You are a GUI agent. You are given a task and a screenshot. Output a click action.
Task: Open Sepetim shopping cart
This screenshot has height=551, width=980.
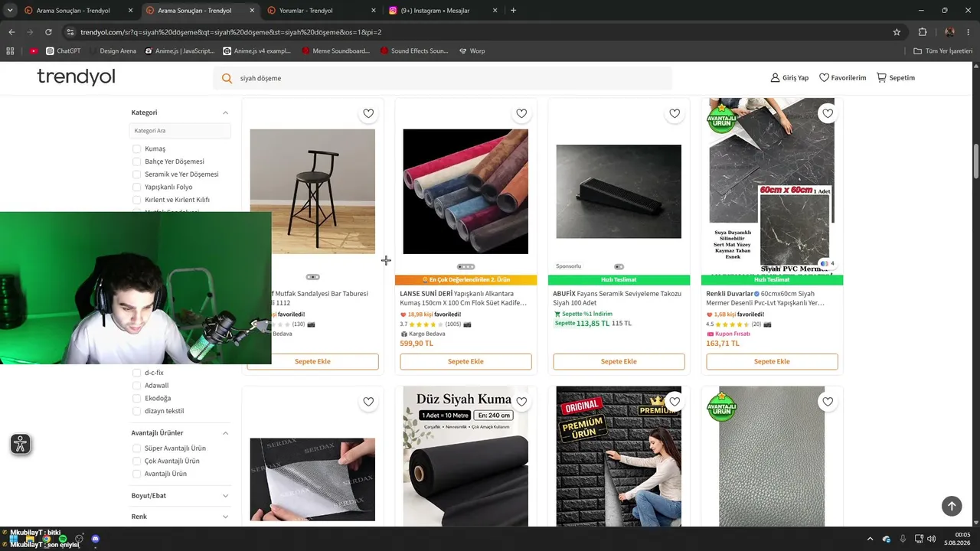click(x=896, y=77)
